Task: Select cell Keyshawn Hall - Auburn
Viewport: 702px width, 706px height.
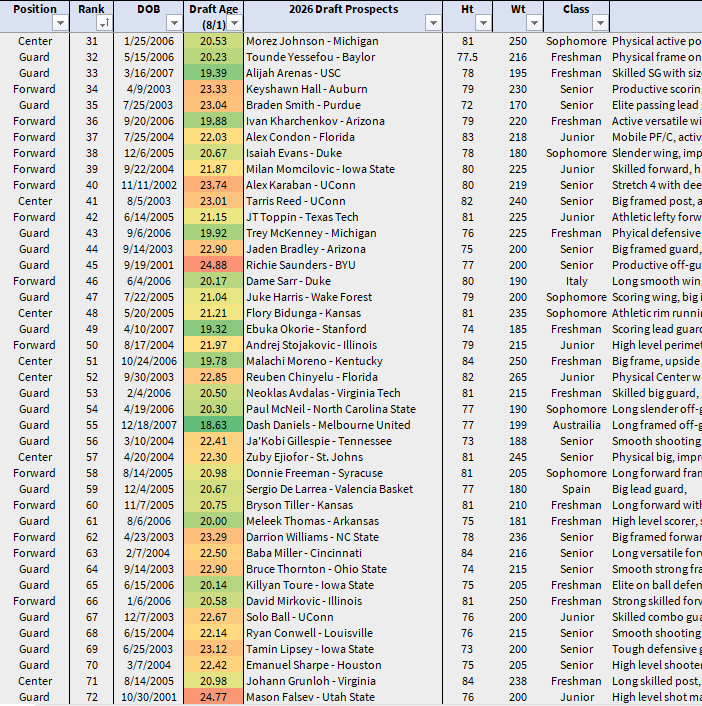Action: tap(343, 89)
